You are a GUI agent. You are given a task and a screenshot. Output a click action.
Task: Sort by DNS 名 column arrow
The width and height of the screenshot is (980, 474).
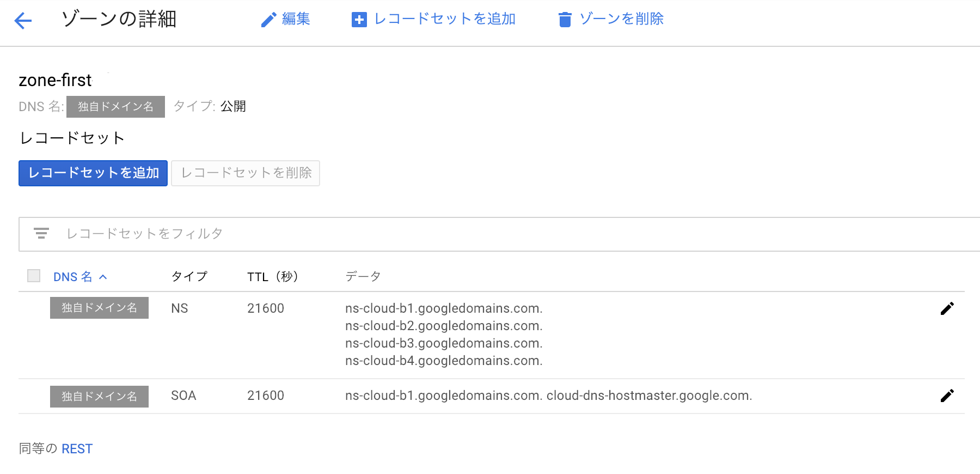click(x=103, y=277)
